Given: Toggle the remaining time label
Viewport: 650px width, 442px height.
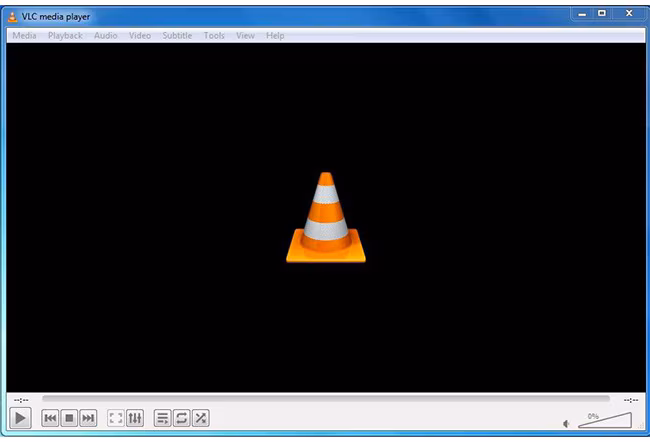Looking at the screenshot, I should point(631,400).
